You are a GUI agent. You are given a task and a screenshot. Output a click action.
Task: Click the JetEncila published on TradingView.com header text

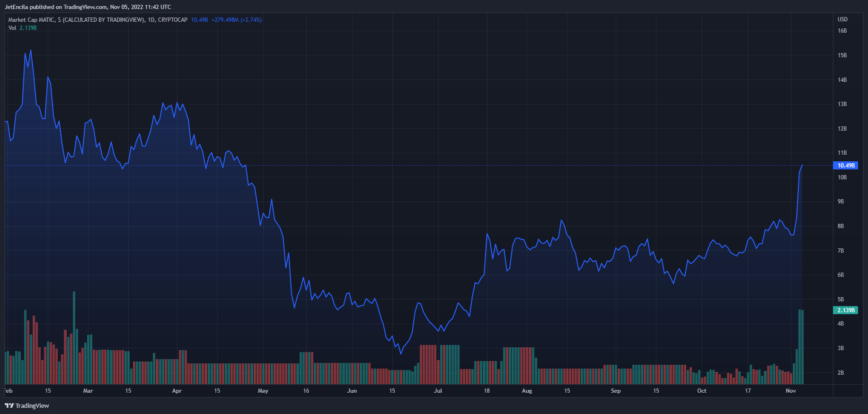[x=88, y=7]
